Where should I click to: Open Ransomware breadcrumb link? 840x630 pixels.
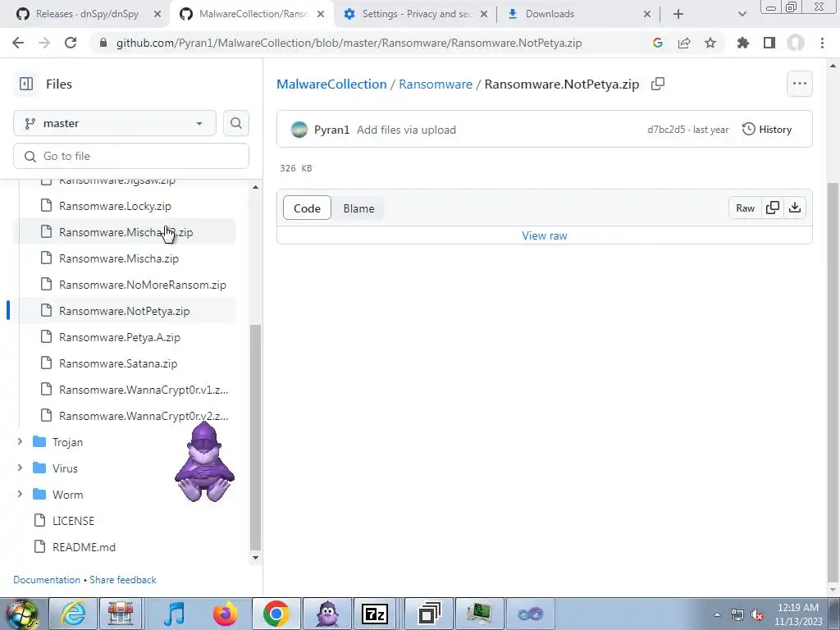pyautogui.click(x=436, y=84)
